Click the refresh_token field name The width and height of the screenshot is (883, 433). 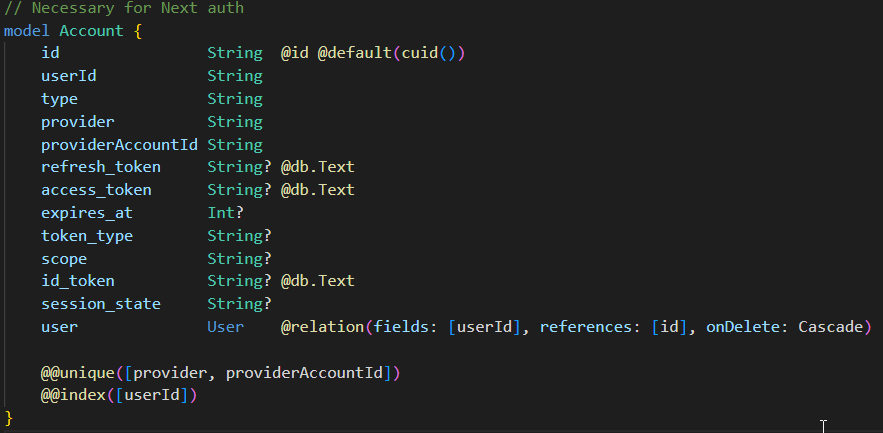pyautogui.click(x=100, y=167)
